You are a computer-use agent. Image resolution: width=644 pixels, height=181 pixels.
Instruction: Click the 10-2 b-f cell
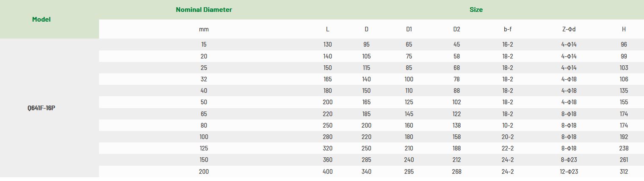pos(508,125)
